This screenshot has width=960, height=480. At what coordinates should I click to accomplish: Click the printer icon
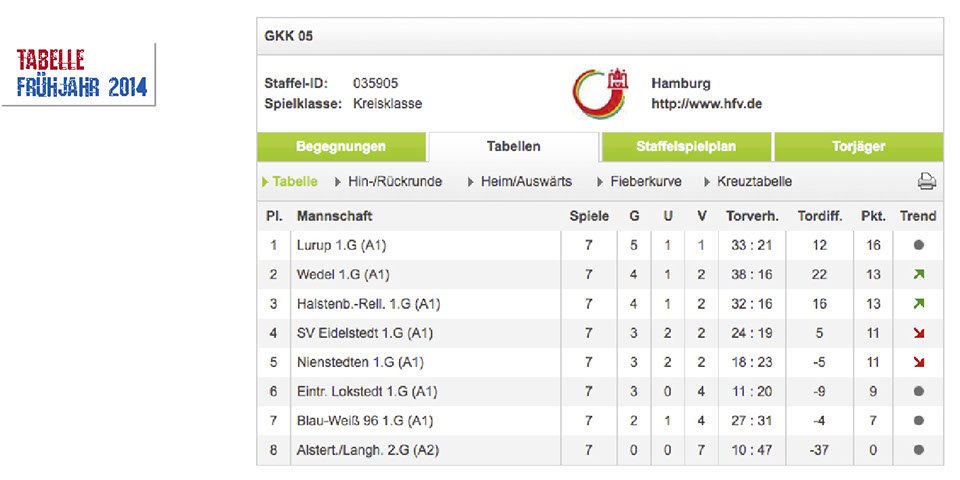[x=926, y=182]
